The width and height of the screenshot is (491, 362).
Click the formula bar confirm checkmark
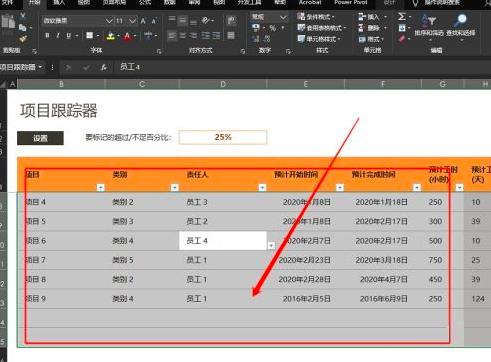tap(86, 68)
